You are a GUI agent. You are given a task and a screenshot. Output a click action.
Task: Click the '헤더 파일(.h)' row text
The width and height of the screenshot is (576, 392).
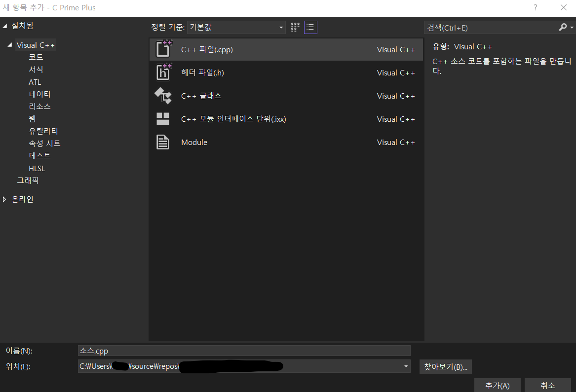point(202,72)
